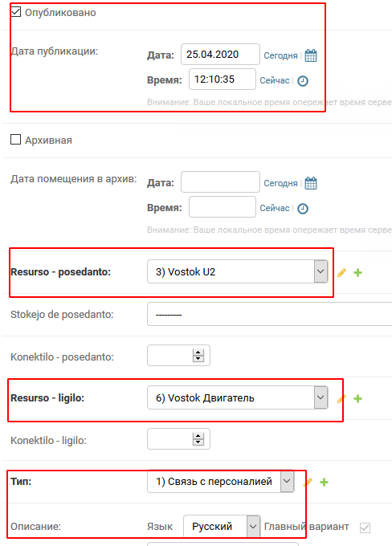Open calendar picker for archive date
This screenshot has width=392, height=546.
tap(311, 183)
